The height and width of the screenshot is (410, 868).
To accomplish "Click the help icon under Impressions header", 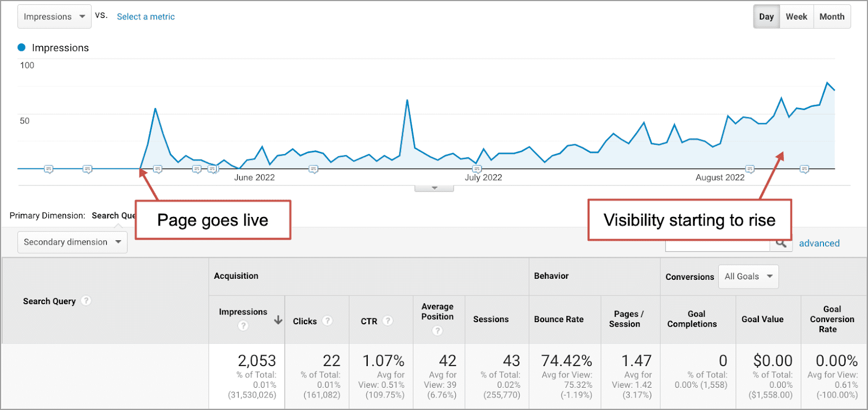I will point(243,325).
